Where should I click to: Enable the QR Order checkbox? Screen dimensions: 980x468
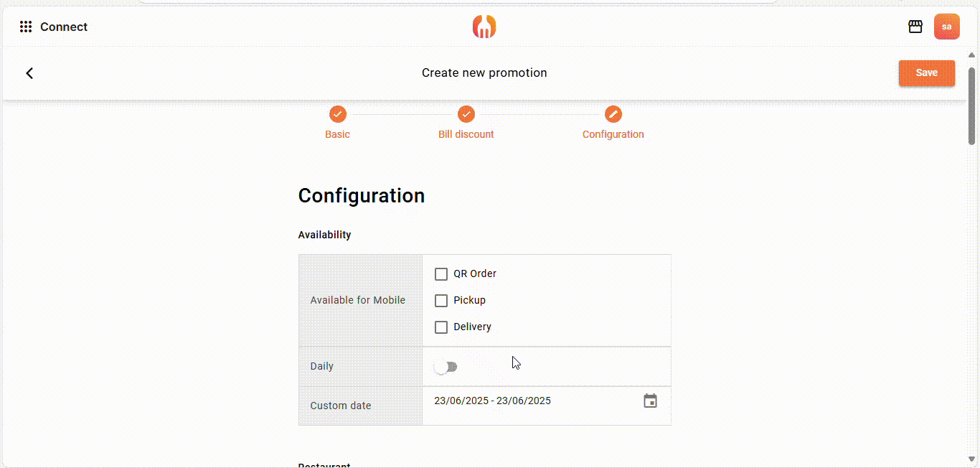441,274
